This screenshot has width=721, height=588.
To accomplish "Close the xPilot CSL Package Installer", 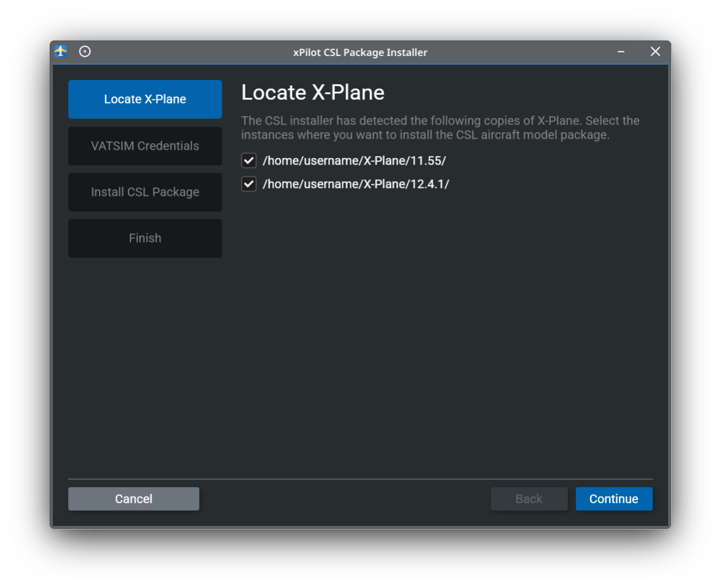I will [655, 52].
